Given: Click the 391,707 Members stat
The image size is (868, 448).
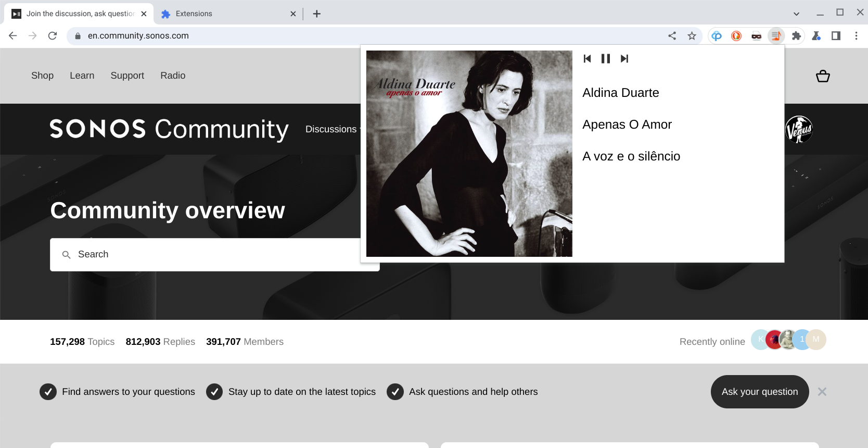Looking at the screenshot, I should (x=245, y=342).
